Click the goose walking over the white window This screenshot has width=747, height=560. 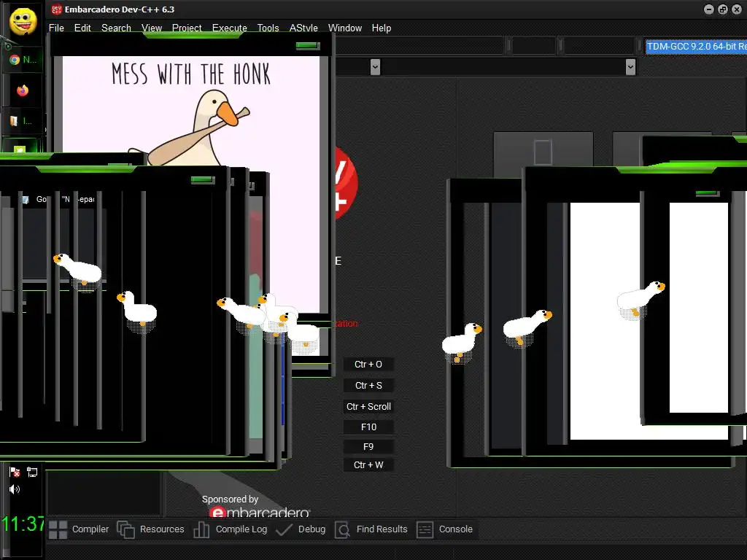[x=640, y=299]
